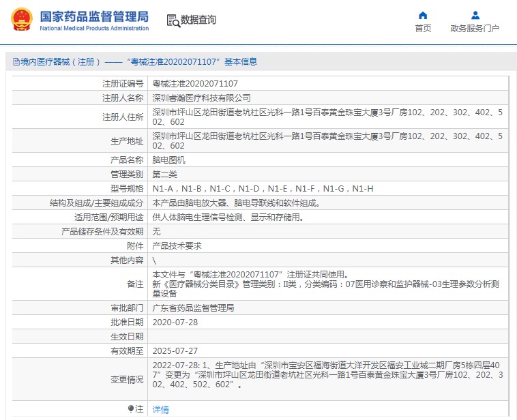Viewport: 517px width, 420px height.
Task: Go to 首页 text label
Action: pos(423,29)
